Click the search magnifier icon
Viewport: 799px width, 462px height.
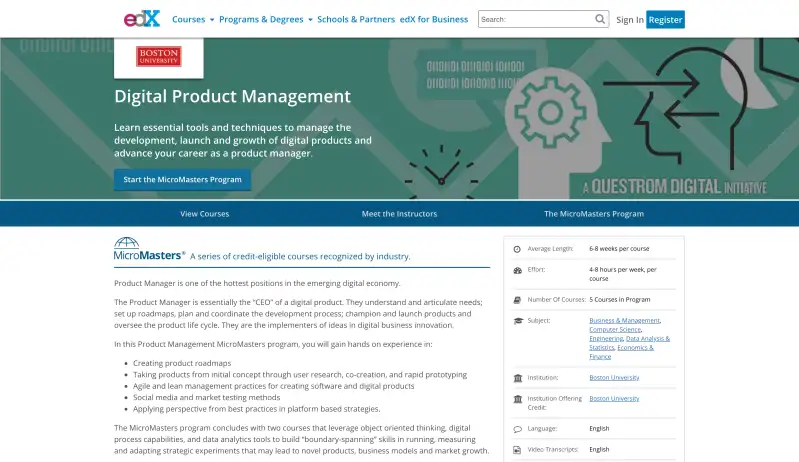(x=600, y=19)
